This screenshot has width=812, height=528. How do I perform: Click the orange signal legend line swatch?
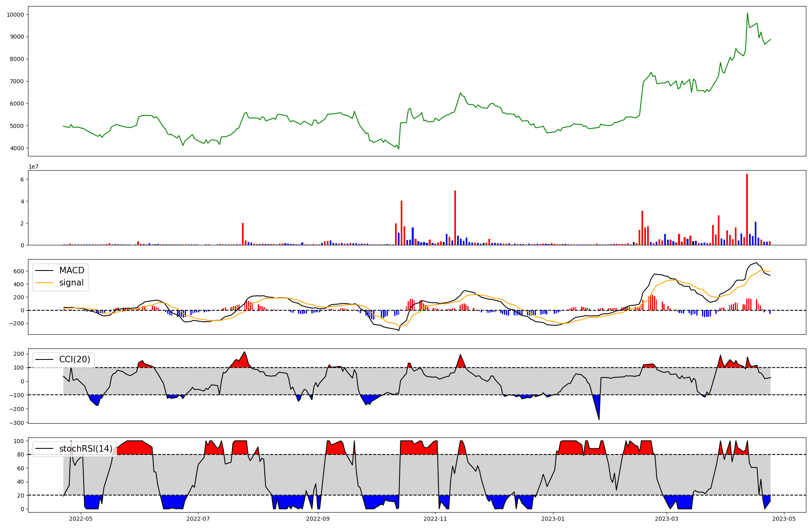tap(44, 283)
